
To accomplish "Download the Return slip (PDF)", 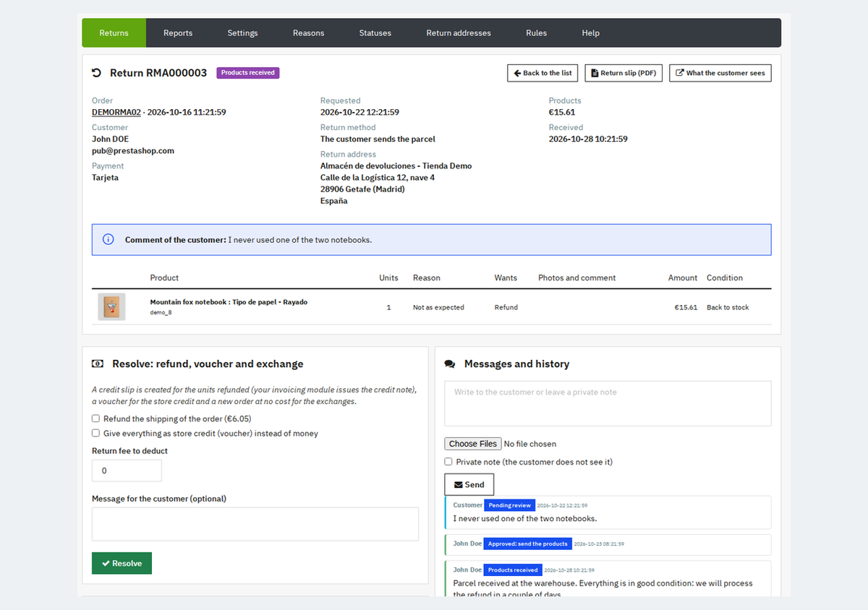I will tap(624, 73).
